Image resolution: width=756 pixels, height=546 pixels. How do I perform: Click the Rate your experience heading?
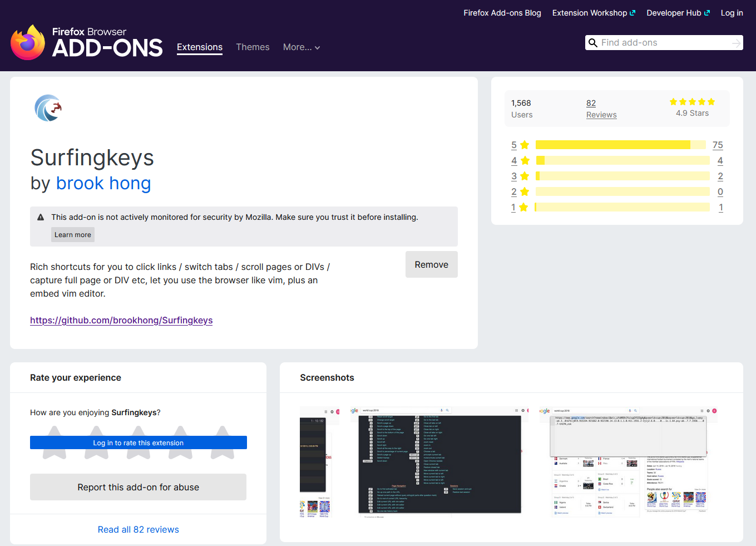pyautogui.click(x=76, y=378)
